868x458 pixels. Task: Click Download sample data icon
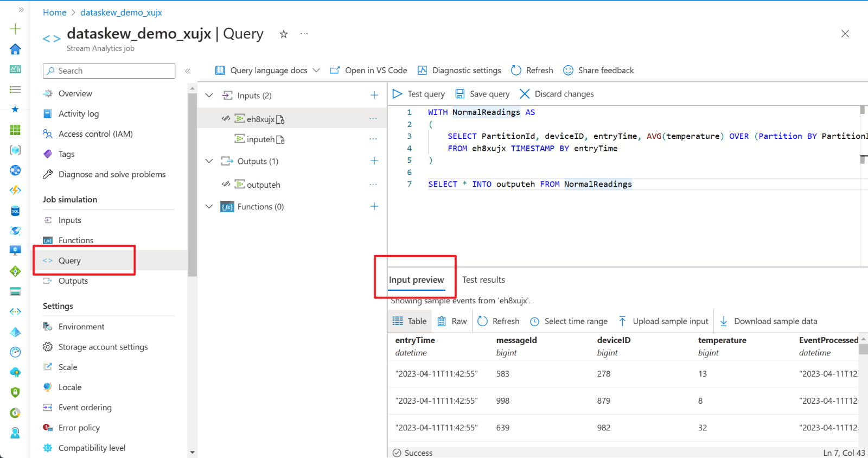pos(724,321)
